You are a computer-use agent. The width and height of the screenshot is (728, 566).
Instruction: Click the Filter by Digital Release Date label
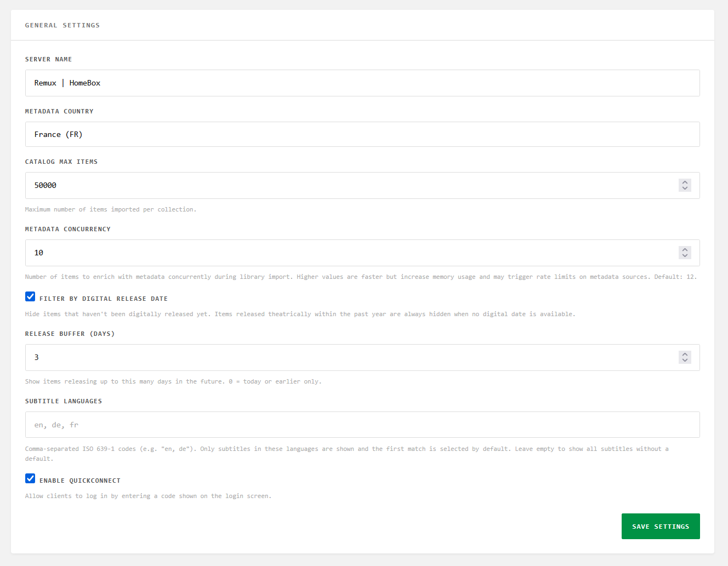click(x=104, y=299)
